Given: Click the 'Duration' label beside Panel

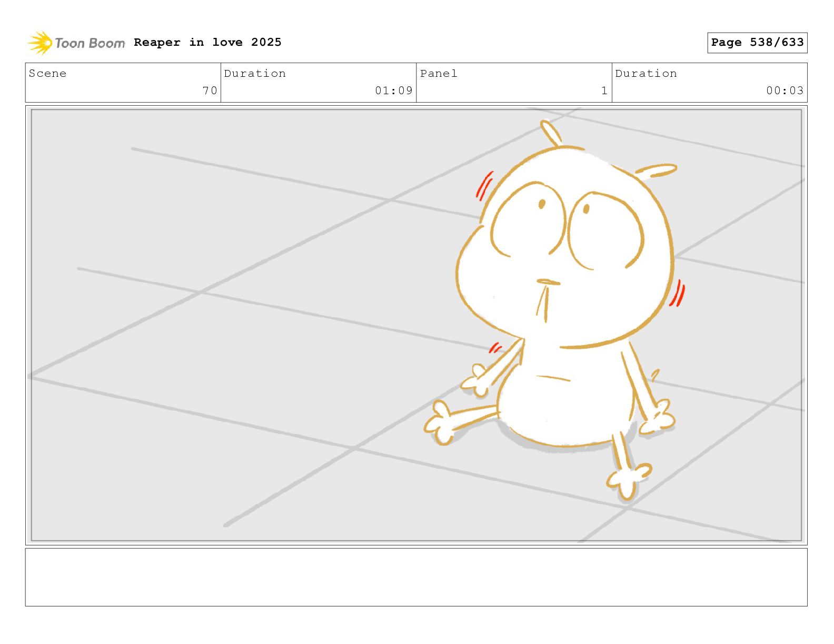Looking at the screenshot, I should pos(646,74).
